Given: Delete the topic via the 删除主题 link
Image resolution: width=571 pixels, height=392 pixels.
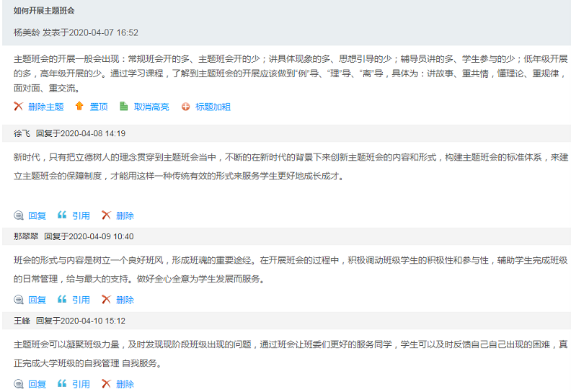Looking at the screenshot, I should (x=46, y=107).
